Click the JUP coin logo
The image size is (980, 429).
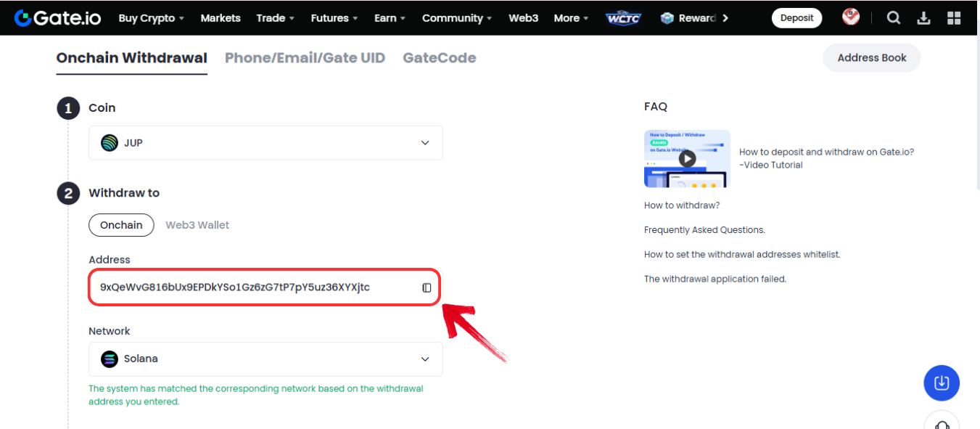110,143
